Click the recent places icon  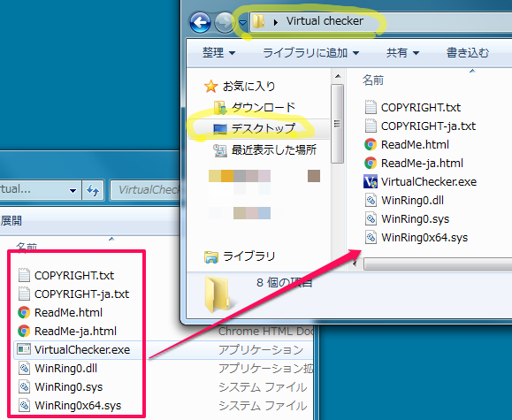tap(220, 150)
